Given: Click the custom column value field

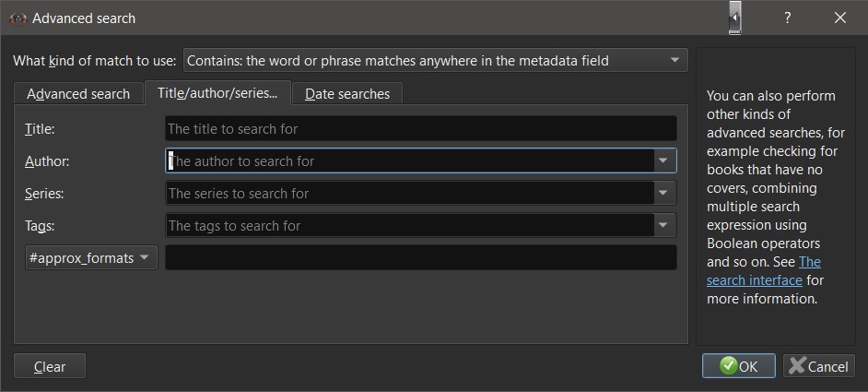Looking at the screenshot, I should (421, 258).
